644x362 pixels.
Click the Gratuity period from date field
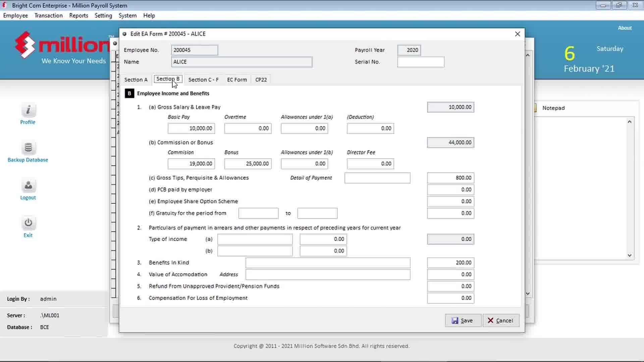click(x=258, y=213)
